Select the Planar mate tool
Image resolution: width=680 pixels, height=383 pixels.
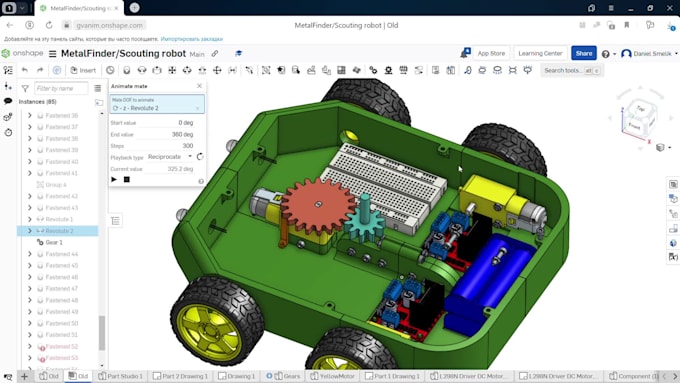(172, 70)
